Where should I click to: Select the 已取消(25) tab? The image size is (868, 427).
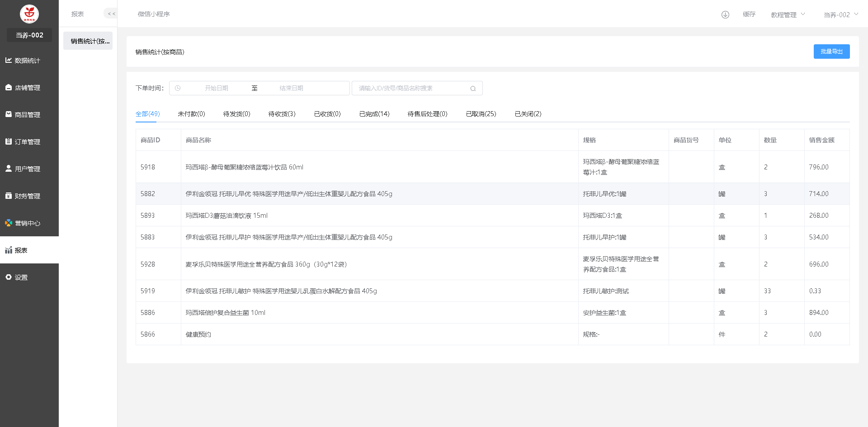coord(481,114)
